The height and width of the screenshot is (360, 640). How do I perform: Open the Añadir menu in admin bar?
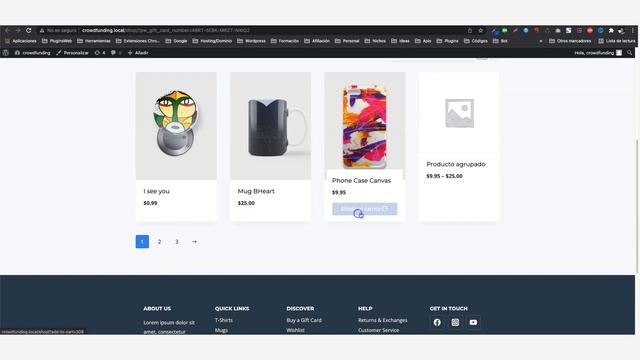point(138,53)
